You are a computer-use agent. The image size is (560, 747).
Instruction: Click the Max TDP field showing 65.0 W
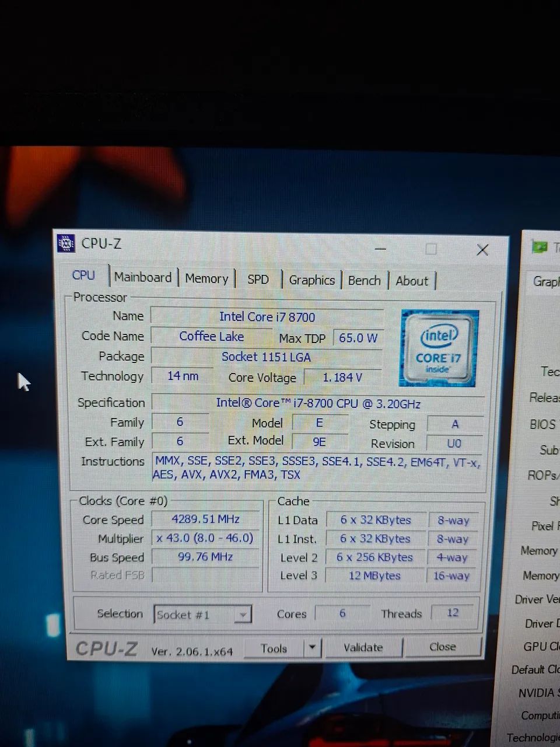point(358,337)
